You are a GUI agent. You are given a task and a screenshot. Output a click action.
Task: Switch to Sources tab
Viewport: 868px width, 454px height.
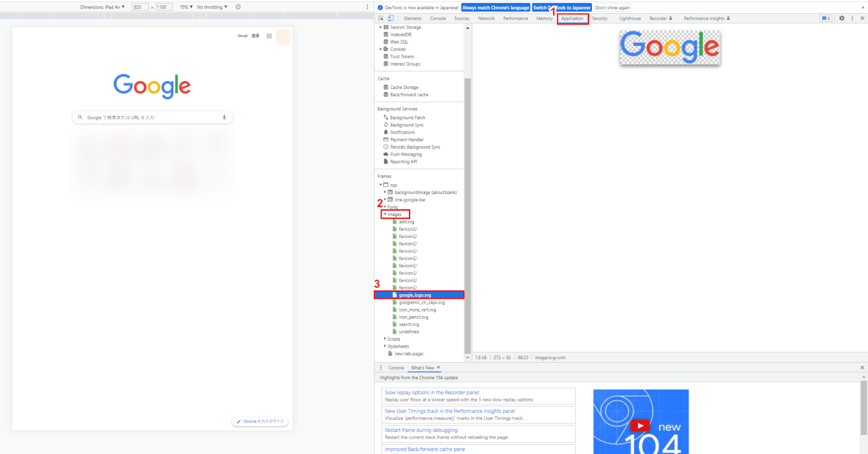tap(461, 18)
